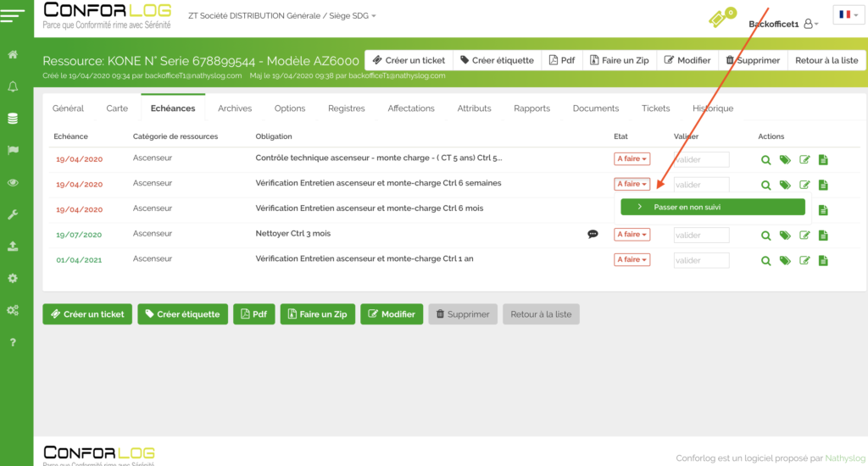
Task: Click valider input field in 01/04/2021 row
Action: 701,260
